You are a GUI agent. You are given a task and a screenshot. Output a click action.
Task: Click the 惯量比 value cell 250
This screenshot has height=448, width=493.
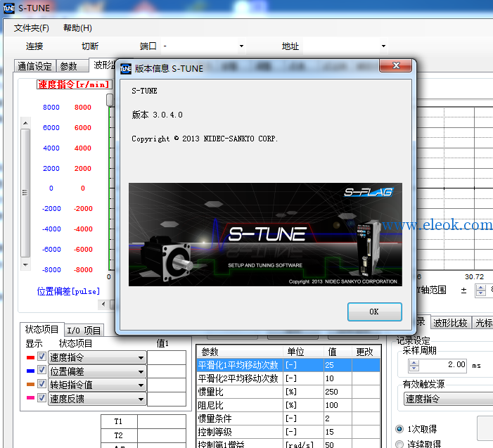[338, 392]
